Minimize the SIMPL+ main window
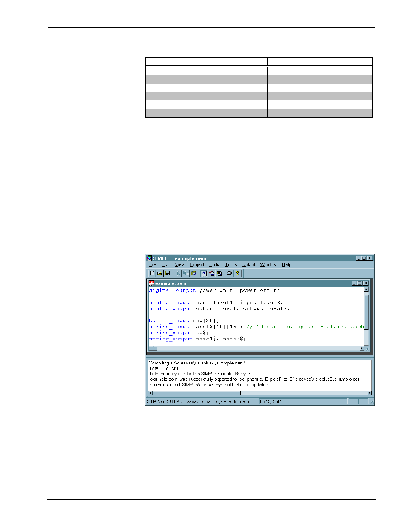Viewport: 411px width, 532px height. point(359,258)
